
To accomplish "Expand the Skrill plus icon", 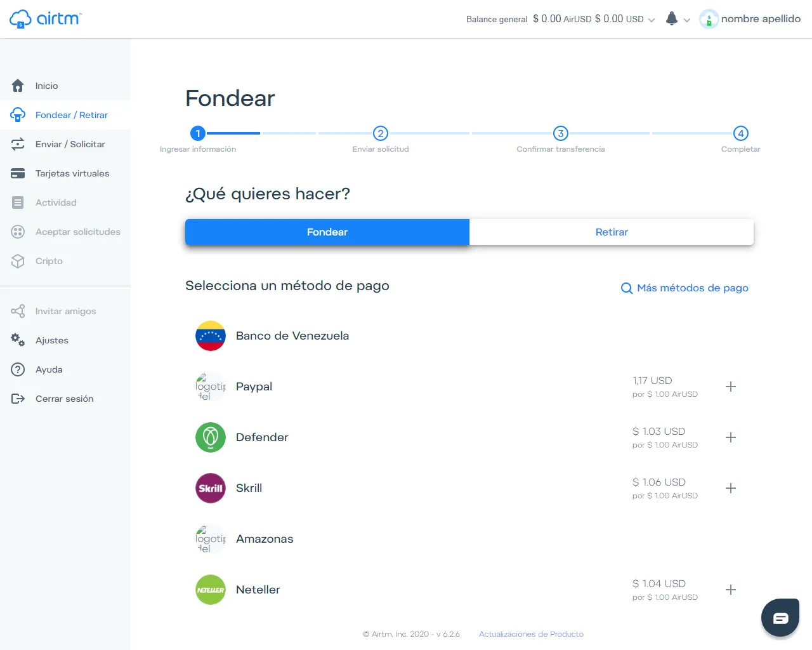I will (x=731, y=488).
